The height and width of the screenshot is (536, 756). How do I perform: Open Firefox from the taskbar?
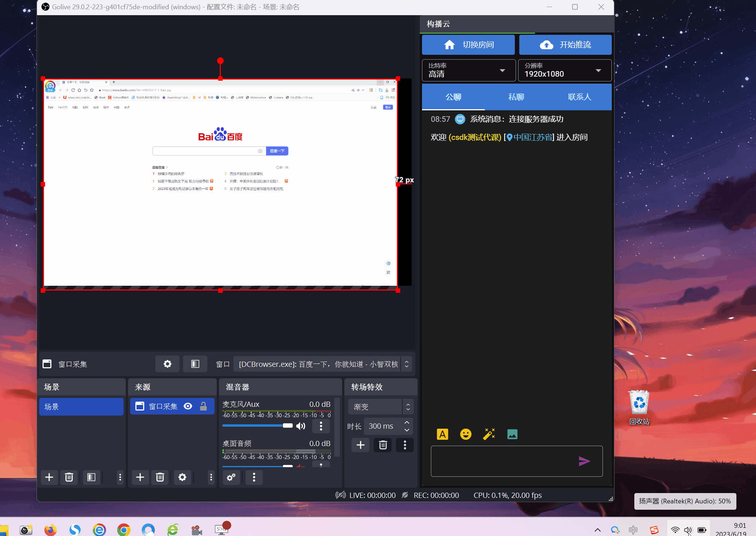tap(51, 530)
